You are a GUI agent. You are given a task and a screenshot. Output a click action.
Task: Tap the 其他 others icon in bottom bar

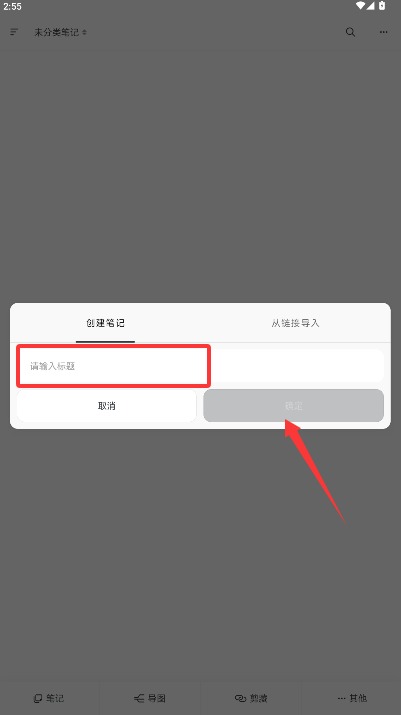pyautogui.click(x=341, y=698)
